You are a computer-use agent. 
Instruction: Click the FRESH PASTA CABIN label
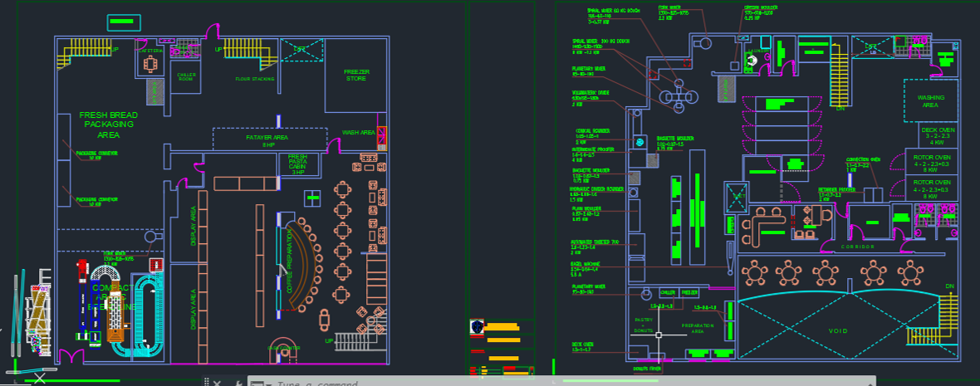297,164
